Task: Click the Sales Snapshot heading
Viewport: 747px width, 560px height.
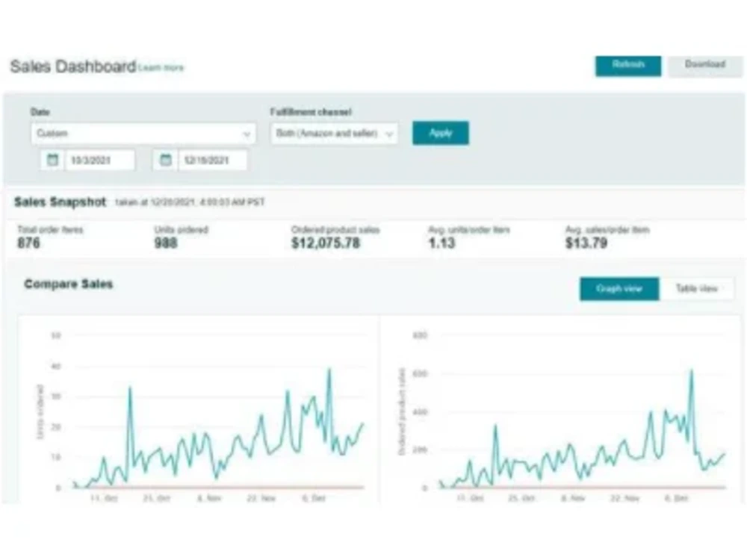Action: click(60, 202)
